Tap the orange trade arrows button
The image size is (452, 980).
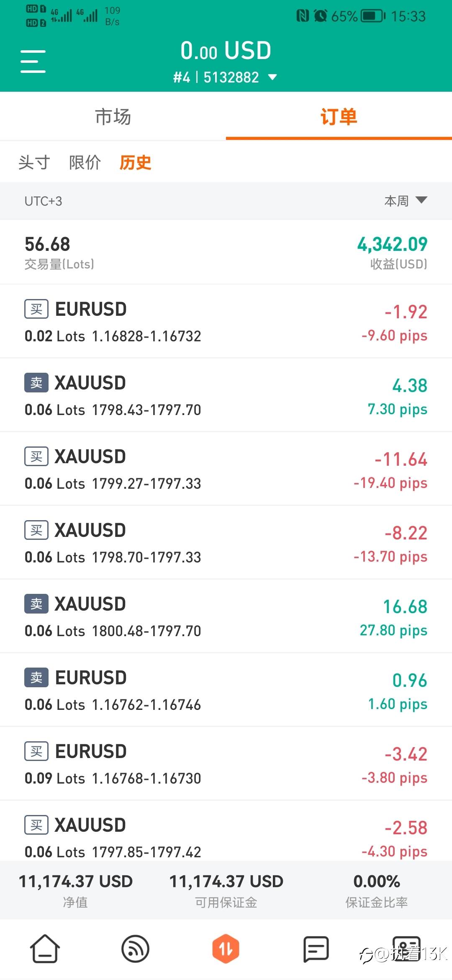[226, 949]
